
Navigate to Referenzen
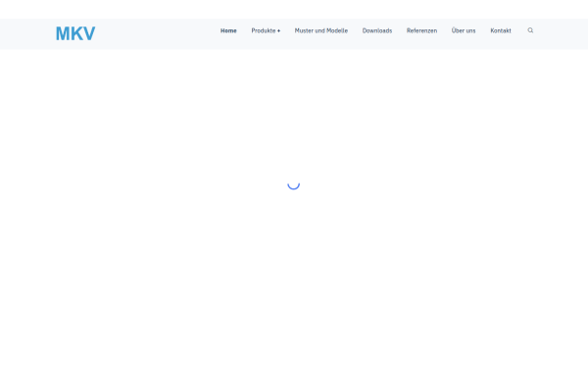[x=421, y=30]
